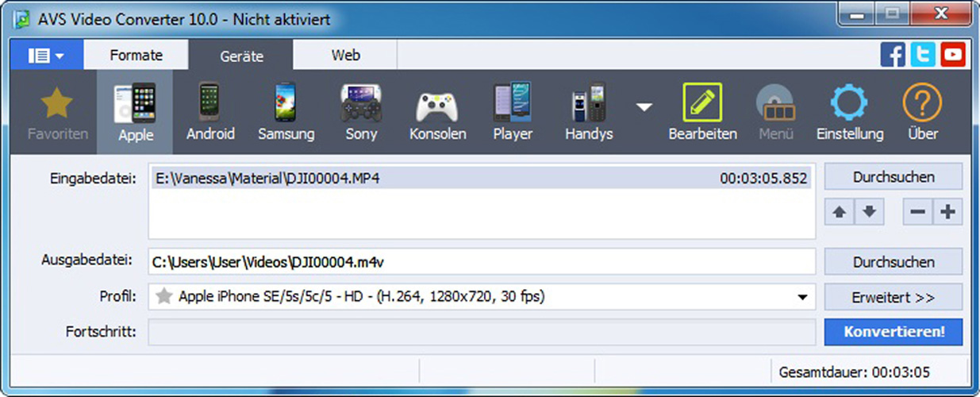980x397 pixels.
Task: Choose the Sony devices category
Action: (x=361, y=113)
